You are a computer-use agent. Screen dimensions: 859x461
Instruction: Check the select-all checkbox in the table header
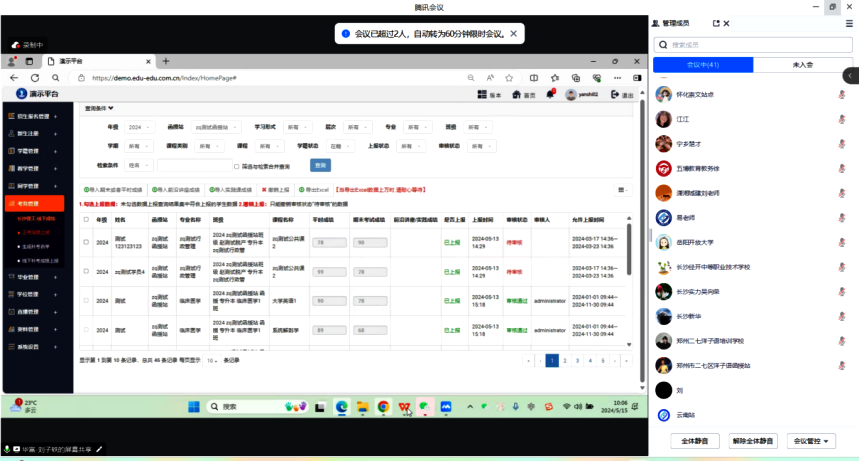pos(86,219)
